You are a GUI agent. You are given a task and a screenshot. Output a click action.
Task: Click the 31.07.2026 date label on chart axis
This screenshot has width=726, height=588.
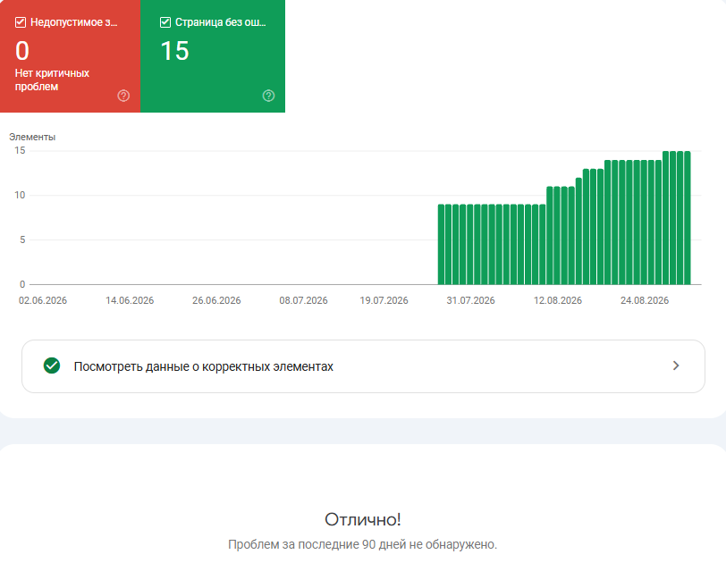click(x=470, y=301)
